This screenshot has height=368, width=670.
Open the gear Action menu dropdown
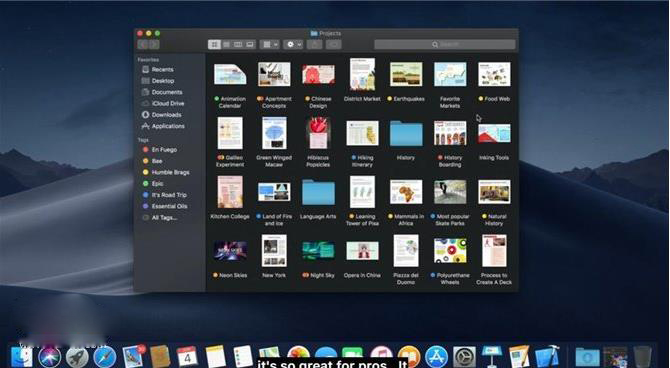[x=294, y=44]
